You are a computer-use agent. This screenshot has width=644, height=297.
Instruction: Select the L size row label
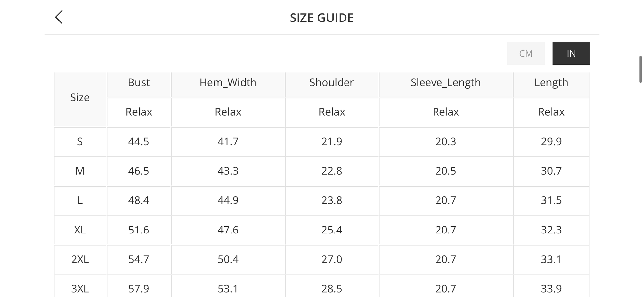coord(80,200)
